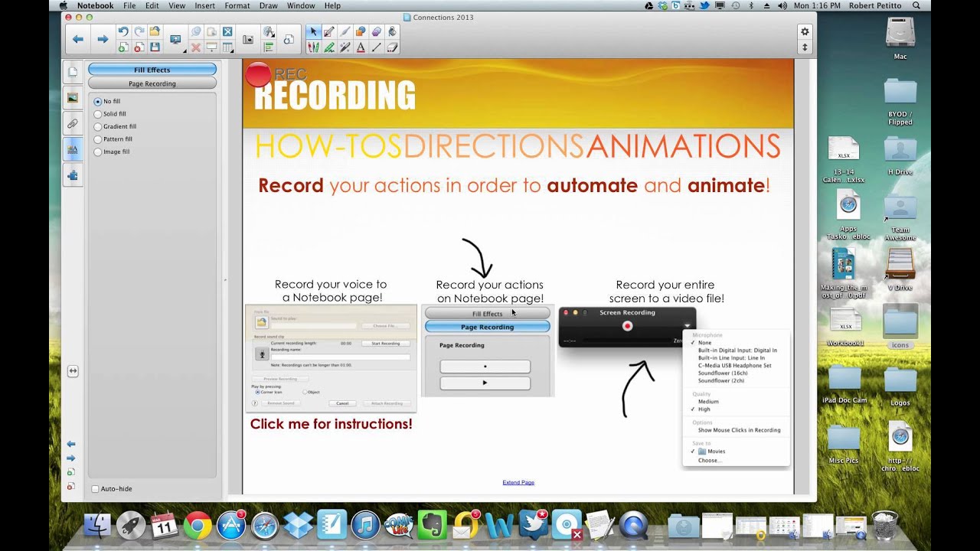Open the Properties sidebar tab
Viewport: 980px width, 551px height.
pyautogui.click(x=73, y=149)
